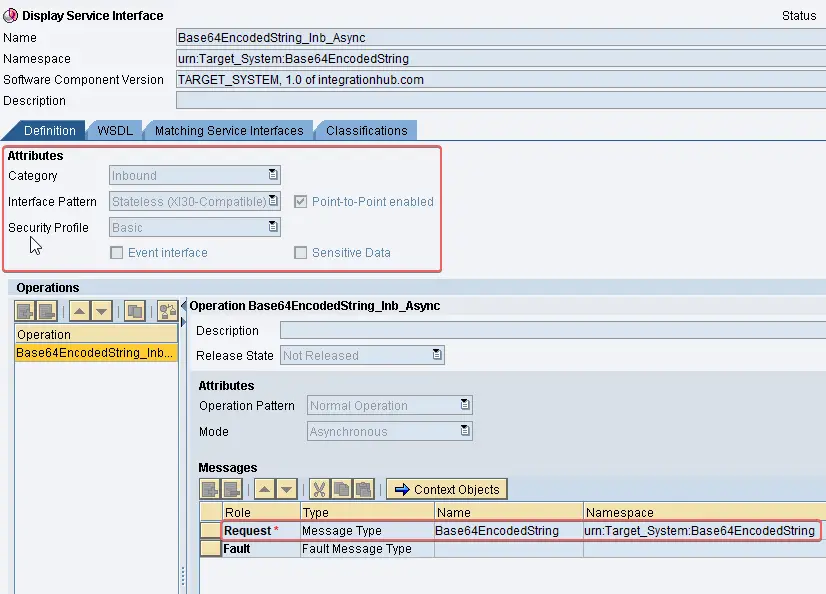Open the Operation Pattern dropdown
Viewport: 826px width, 594px height.
pyautogui.click(x=465, y=404)
